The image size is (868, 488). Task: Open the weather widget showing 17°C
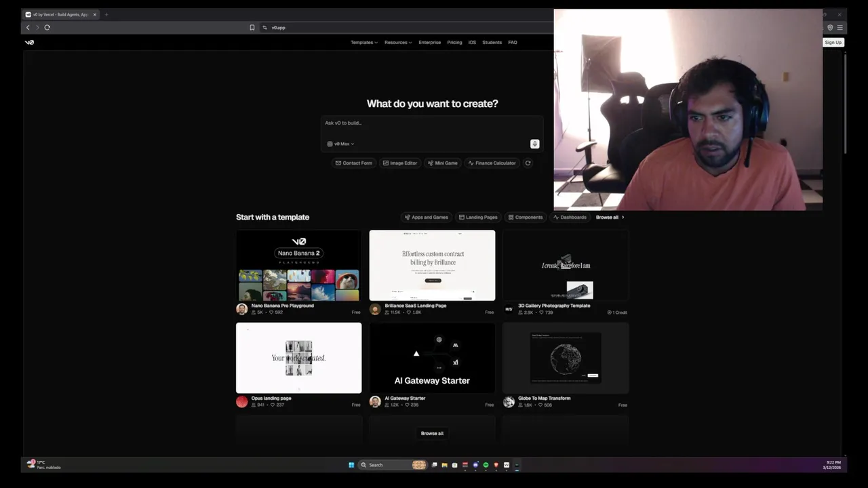tap(44, 464)
